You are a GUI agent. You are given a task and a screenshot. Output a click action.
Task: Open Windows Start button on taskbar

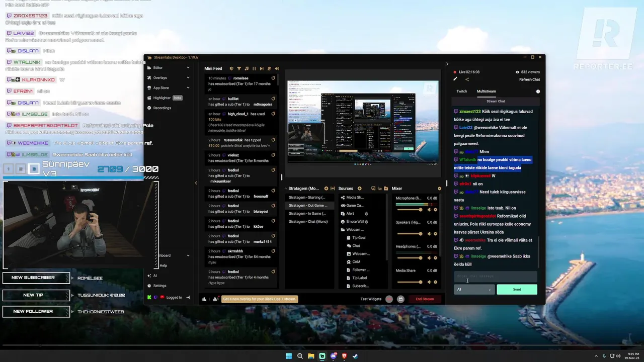pos(289,356)
